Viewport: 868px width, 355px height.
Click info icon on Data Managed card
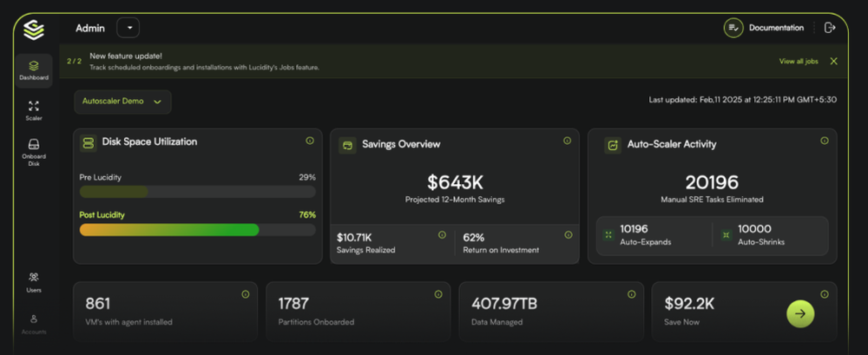[x=631, y=294]
